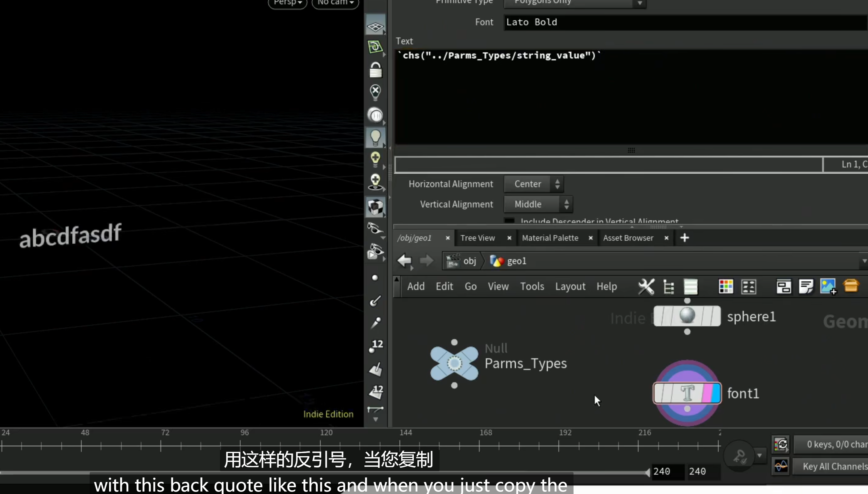Toggle the viewport lock icon
The width and height of the screenshot is (868, 494).
375,70
